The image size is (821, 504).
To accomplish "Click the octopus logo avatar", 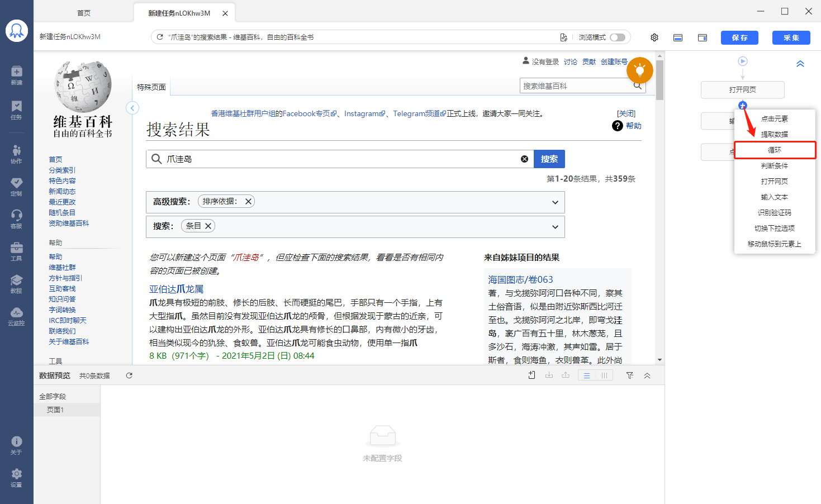I will click(17, 31).
